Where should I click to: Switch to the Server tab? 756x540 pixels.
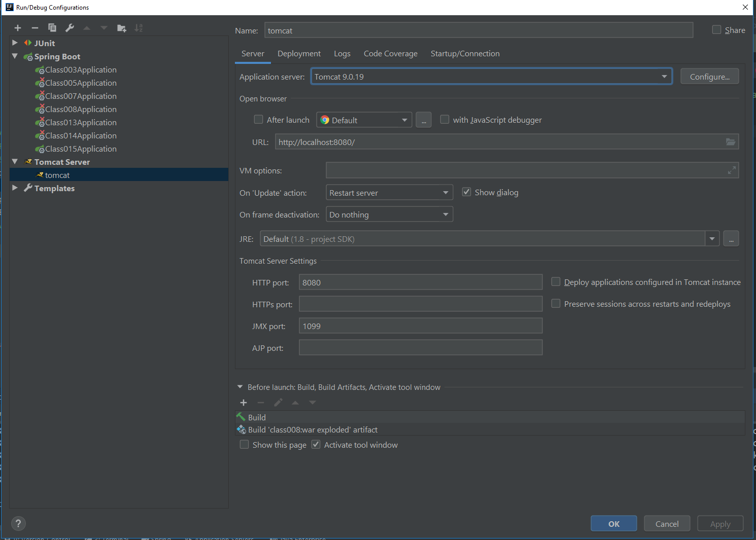click(x=253, y=54)
